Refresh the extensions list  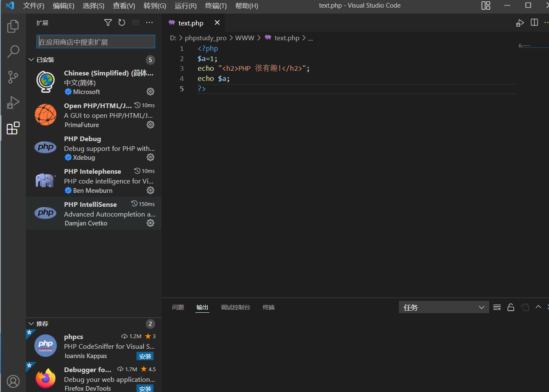[x=122, y=22]
